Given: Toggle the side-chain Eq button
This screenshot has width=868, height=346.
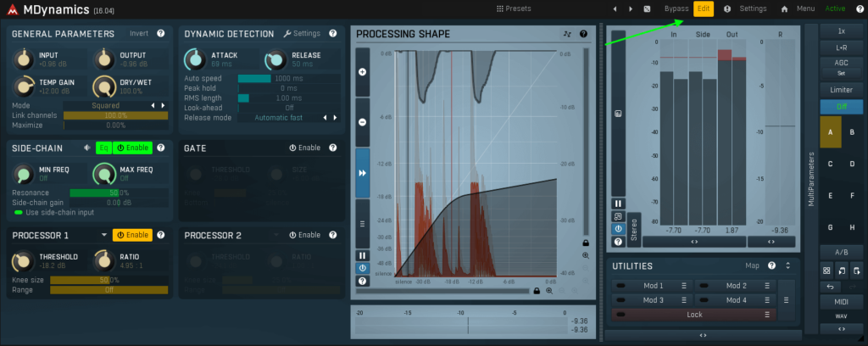Looking at the screenshot, I should [103, 148].
